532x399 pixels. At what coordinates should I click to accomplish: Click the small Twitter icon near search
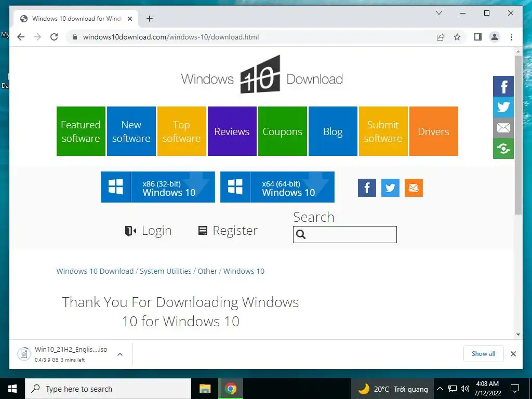coord(390,188)
